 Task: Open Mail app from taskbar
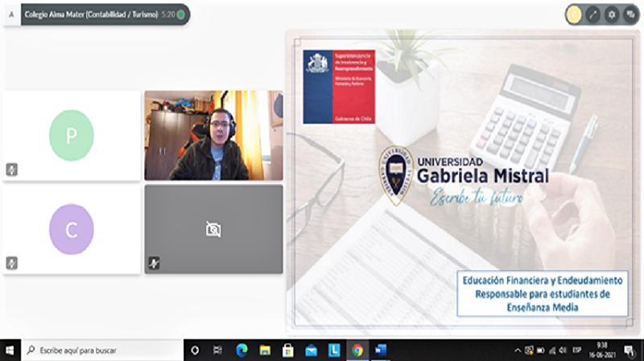point(311,351)
